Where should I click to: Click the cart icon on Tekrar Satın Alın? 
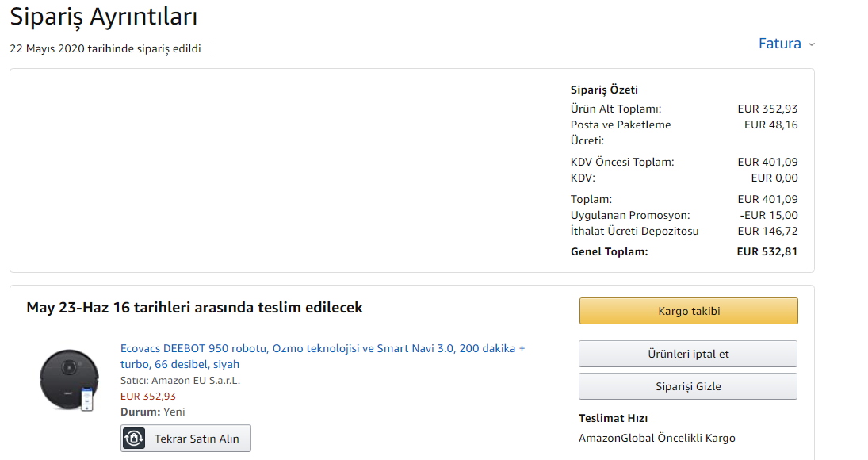134,439
